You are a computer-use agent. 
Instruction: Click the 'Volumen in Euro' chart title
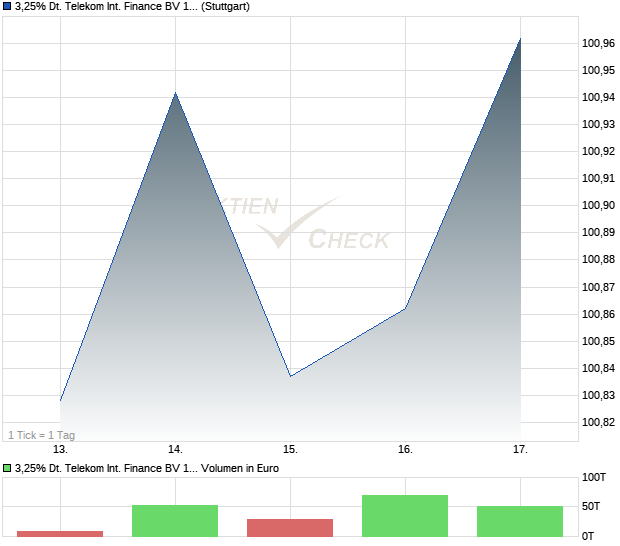coord(147,468)
